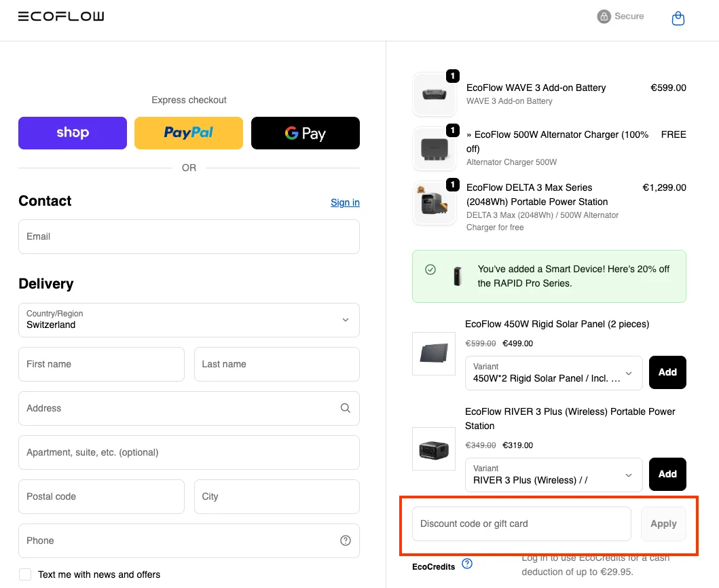This screenshot has width=719, height=588.
Task: Add the RIVER 3 Plus power station
Action: coord(667,474)
